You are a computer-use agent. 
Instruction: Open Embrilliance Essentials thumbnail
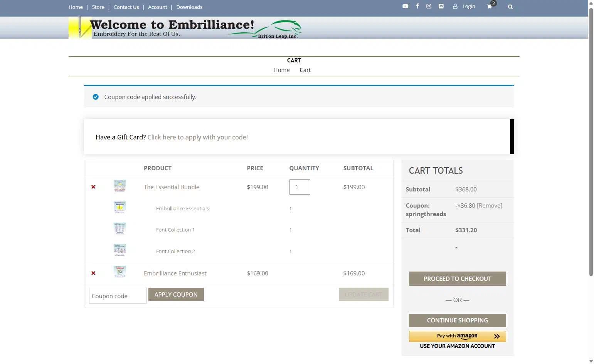[x=120, y=207]
